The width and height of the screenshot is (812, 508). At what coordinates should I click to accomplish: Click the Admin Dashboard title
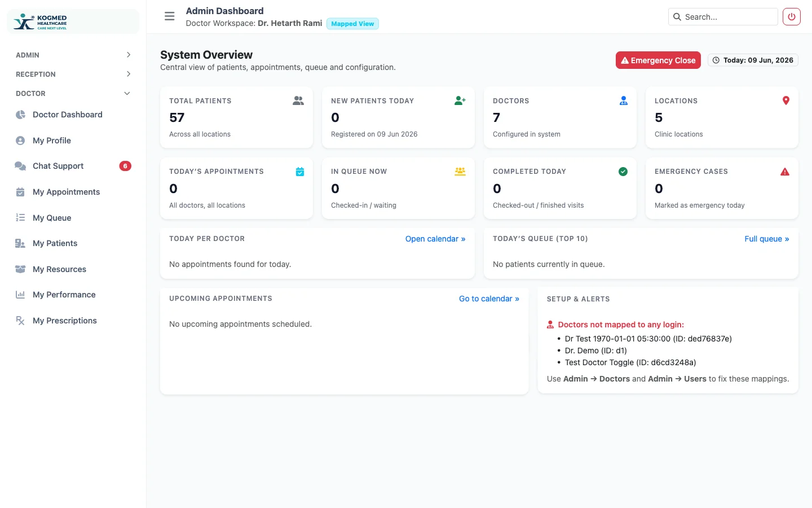click(x=224, y=11)
